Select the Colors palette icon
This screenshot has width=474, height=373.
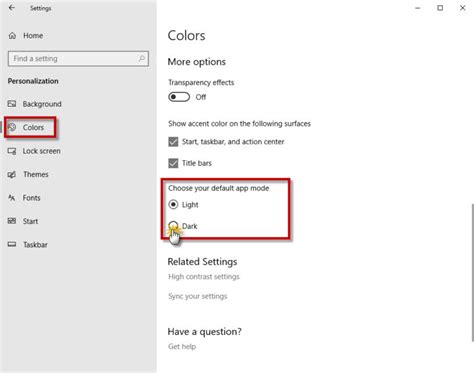[x=12, y=127]
